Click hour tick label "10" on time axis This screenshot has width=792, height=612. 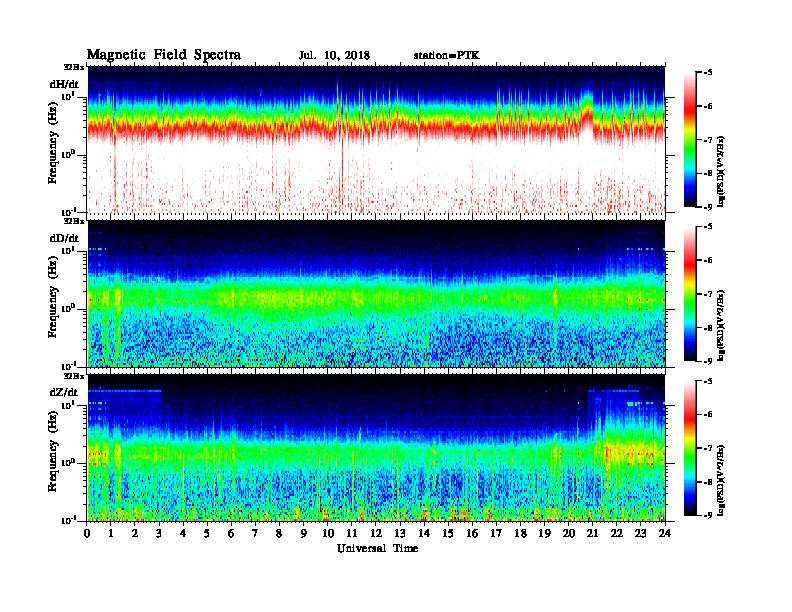point(328,533)
